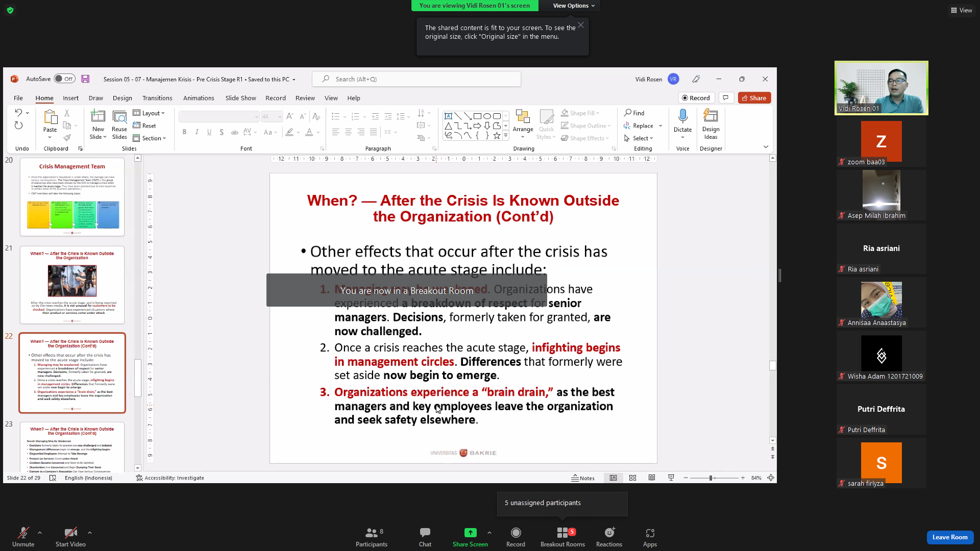Image resolution: width=980 pixels, height=551 pixels.
Task: Click the Reset button in Slides group
Action: click(x=144, y=126)
